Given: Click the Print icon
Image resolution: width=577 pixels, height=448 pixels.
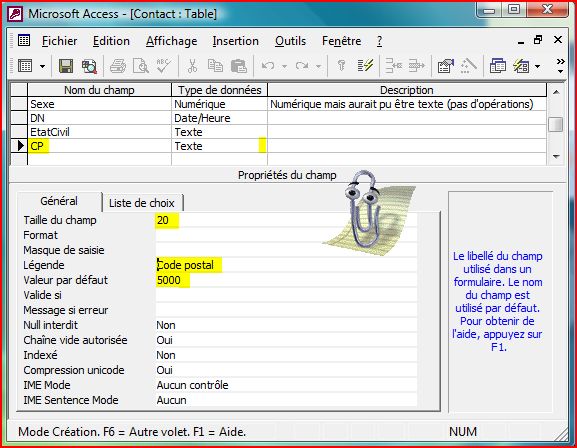Looking at the screenshot, I should [x=118, y=66].
